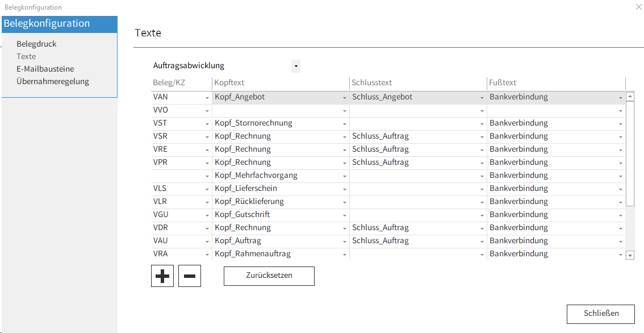The height and width of the screenshot is (333, 644).
Task: Open the Beleg/KZ dropdown in the VVO row
Action: (x=206, y=110)
